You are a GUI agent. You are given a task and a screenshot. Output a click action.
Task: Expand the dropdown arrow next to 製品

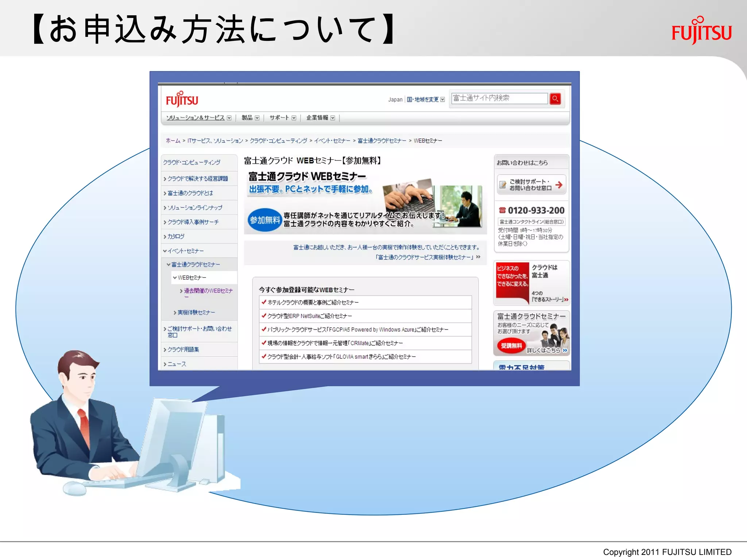(x=257, y=118)
